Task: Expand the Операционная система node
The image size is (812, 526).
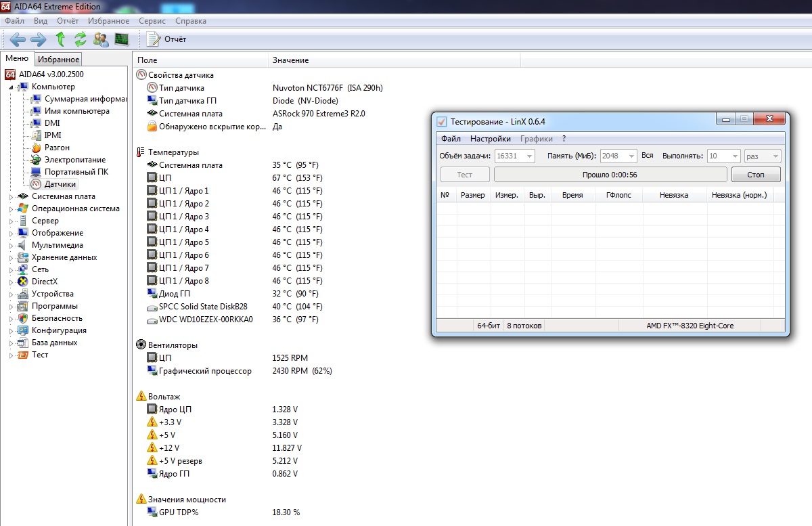Action: [x=12, y=209]
